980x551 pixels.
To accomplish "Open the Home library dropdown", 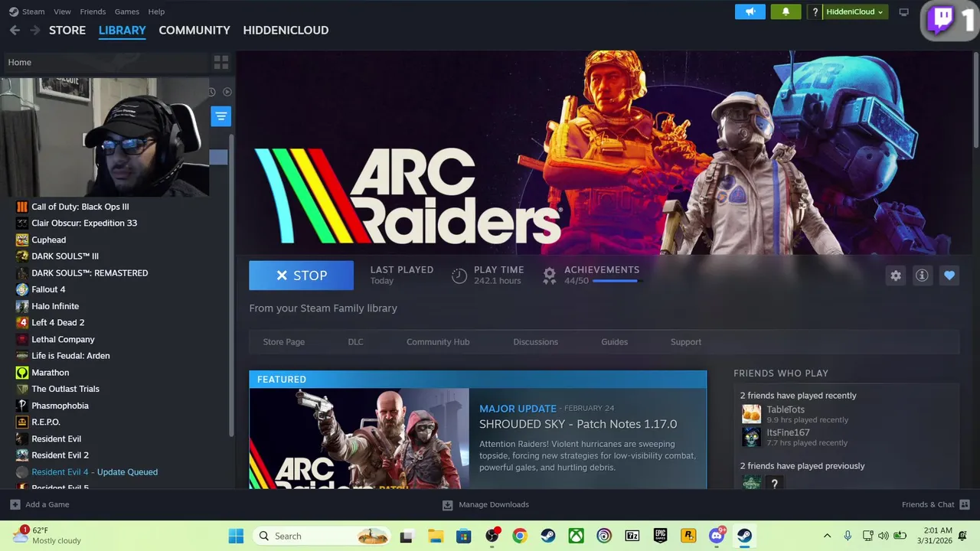I will [105, 62].
